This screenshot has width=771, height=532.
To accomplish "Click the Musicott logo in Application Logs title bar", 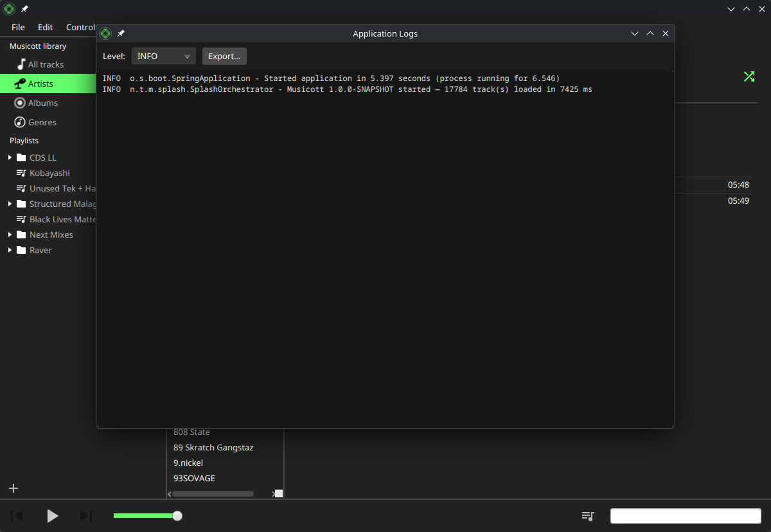I will click(106, 33).
